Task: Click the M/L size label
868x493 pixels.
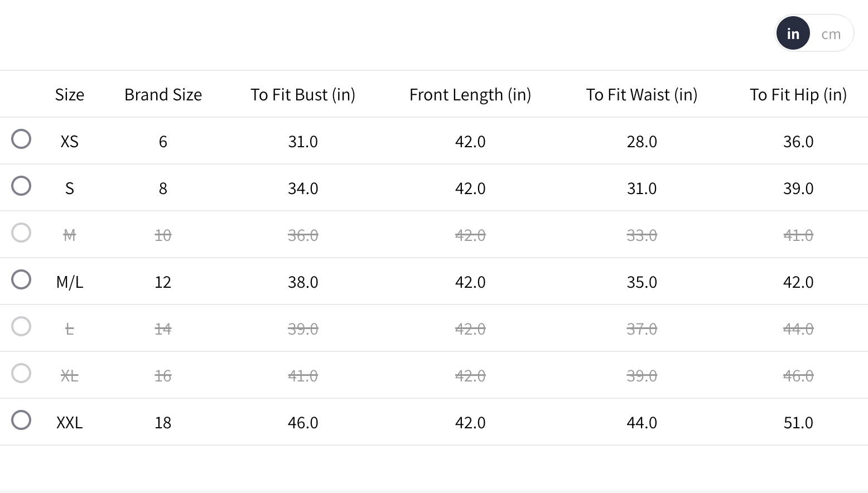Action: 70,282
